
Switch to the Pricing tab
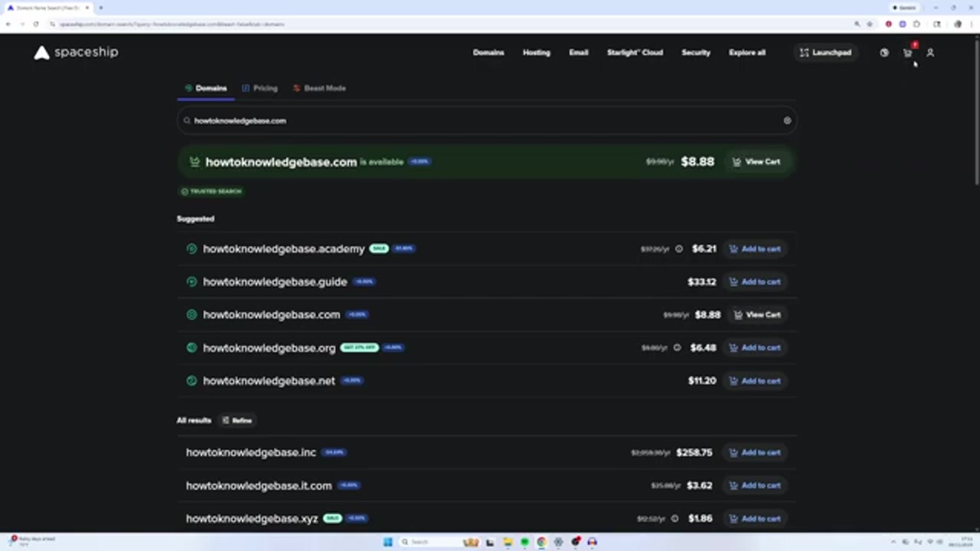(x=260, y=88)
